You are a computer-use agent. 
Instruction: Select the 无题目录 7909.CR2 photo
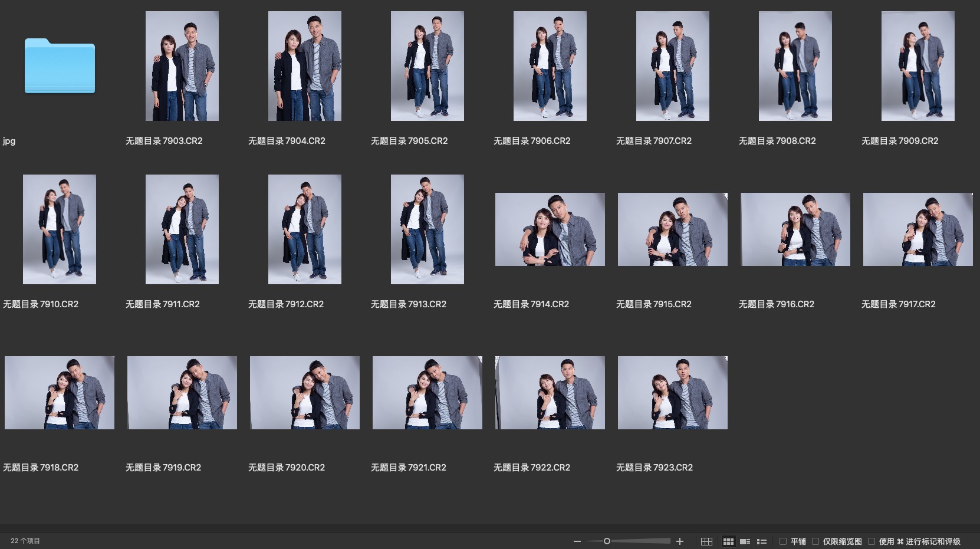[x=917, y=66]
